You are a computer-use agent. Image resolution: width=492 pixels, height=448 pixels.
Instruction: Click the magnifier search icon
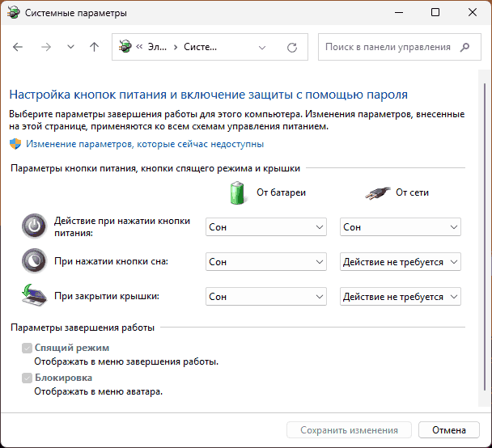click(x=465, y=47)
